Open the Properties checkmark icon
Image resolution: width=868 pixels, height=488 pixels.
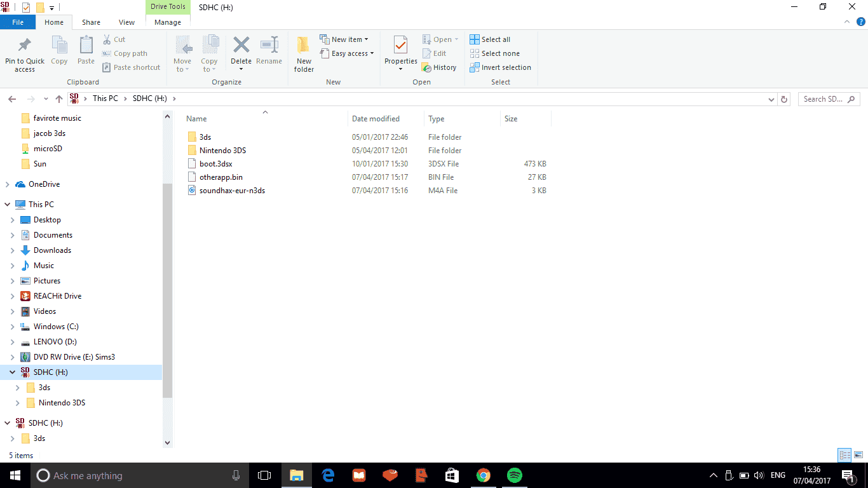point(400,45)
